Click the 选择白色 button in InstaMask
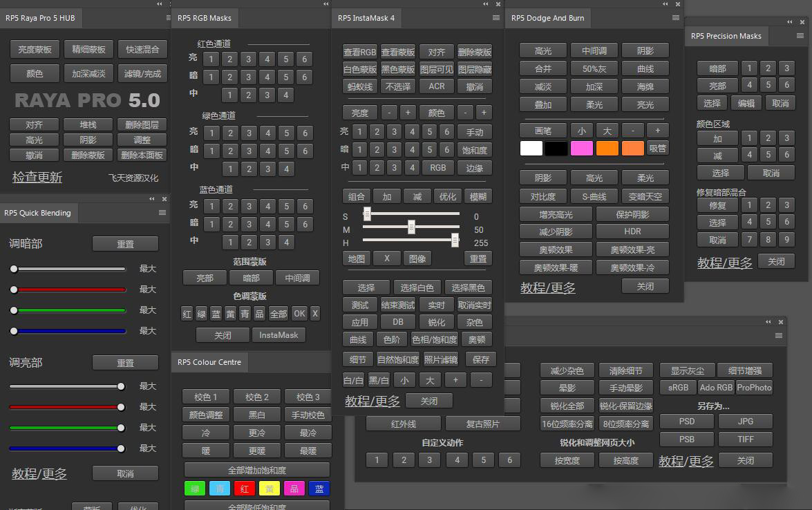 click(417, 287)
